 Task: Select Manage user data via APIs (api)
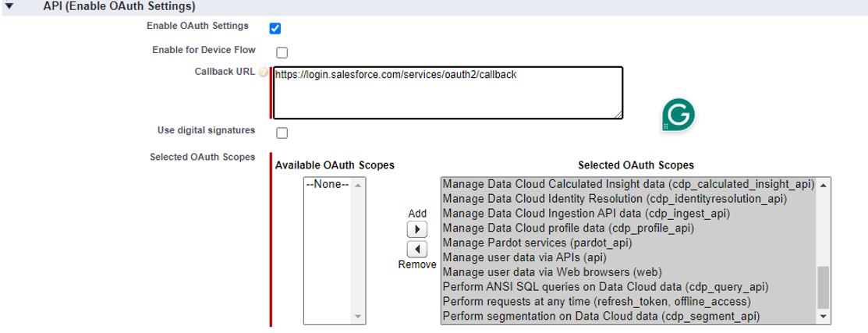[x=629, y=258]
